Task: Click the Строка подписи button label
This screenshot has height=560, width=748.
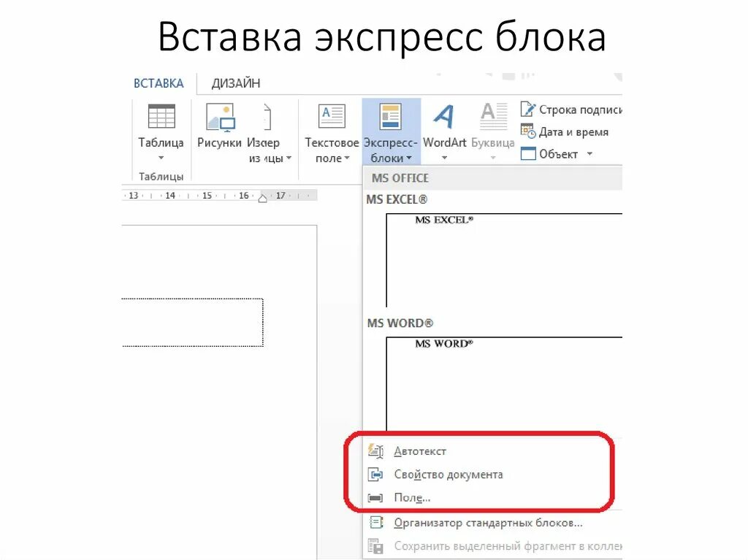Action: (580, 110)
